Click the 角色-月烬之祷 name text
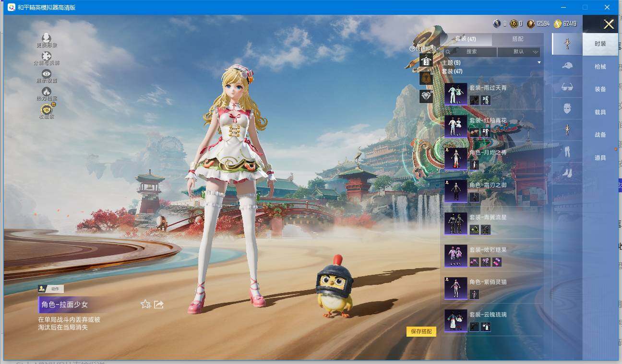 [488, 153]
